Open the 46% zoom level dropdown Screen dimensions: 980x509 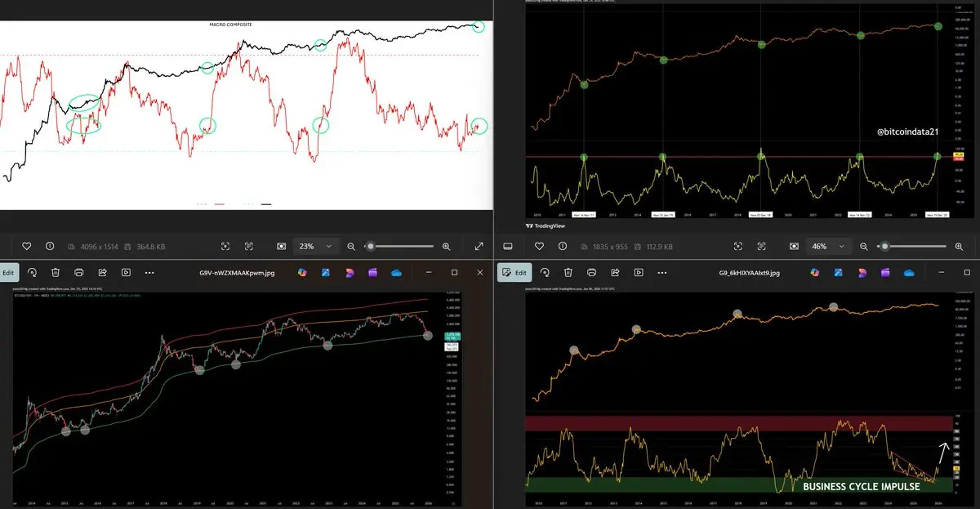[x=830, y=246]
